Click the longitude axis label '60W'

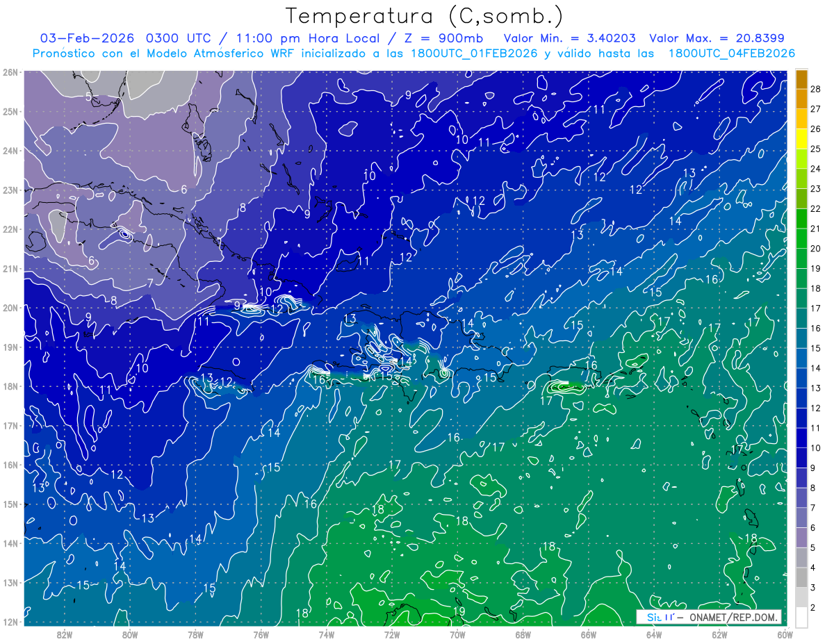click(x=784, y=634)
